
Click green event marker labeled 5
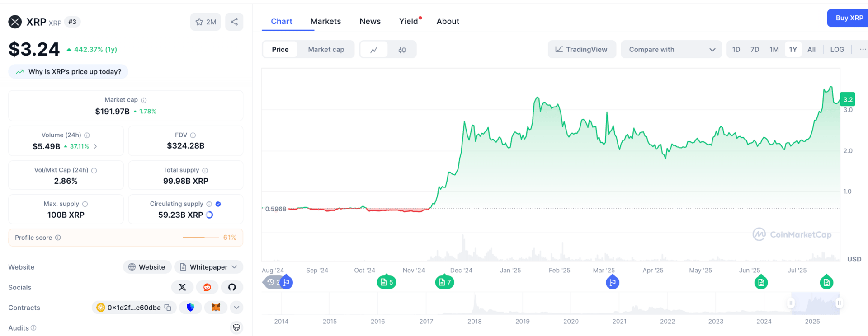tap(387, 282)
